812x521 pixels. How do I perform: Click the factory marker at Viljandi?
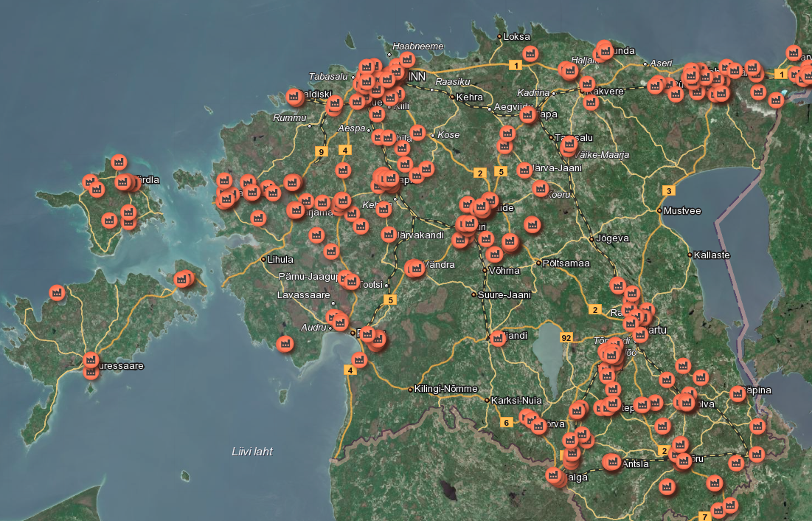pos(498,338)
